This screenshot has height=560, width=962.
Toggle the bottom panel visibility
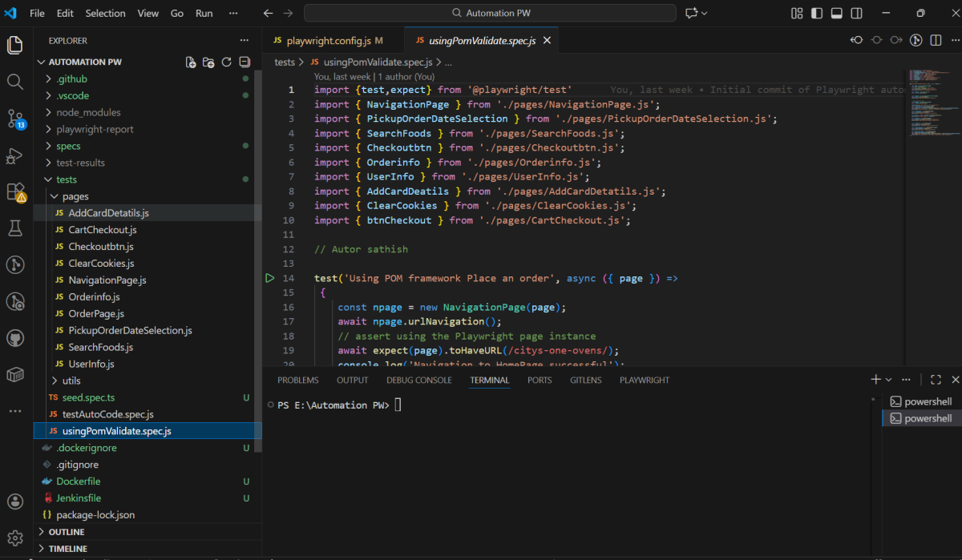(x=837, y=14)
